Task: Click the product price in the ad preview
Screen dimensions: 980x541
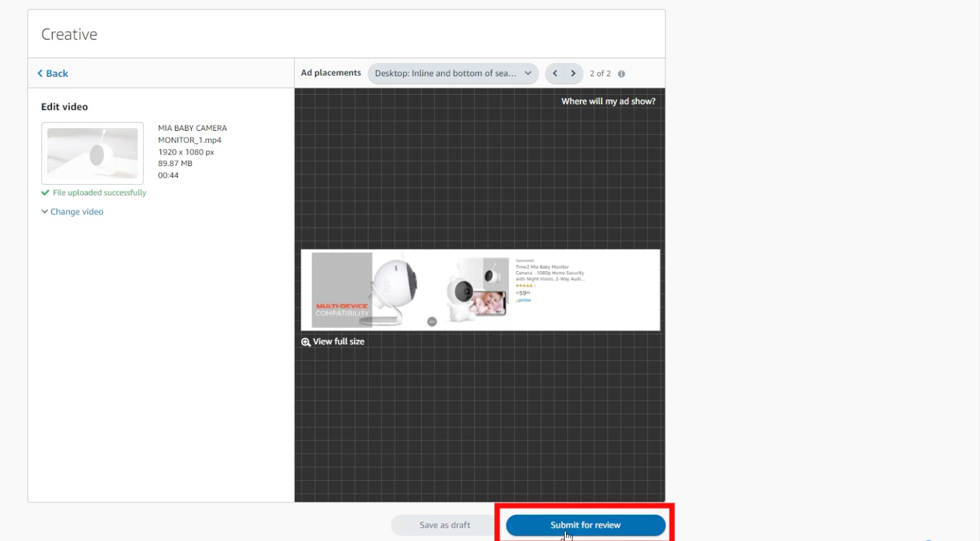Action: pos(523,293)
